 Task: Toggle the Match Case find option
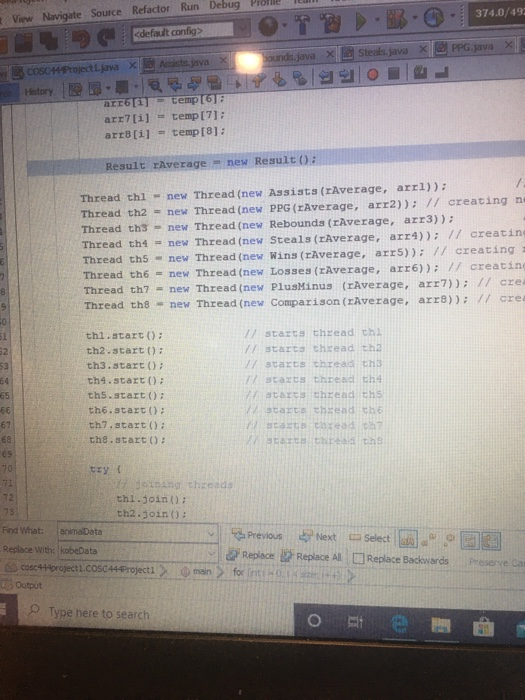[x=408, y=539]
